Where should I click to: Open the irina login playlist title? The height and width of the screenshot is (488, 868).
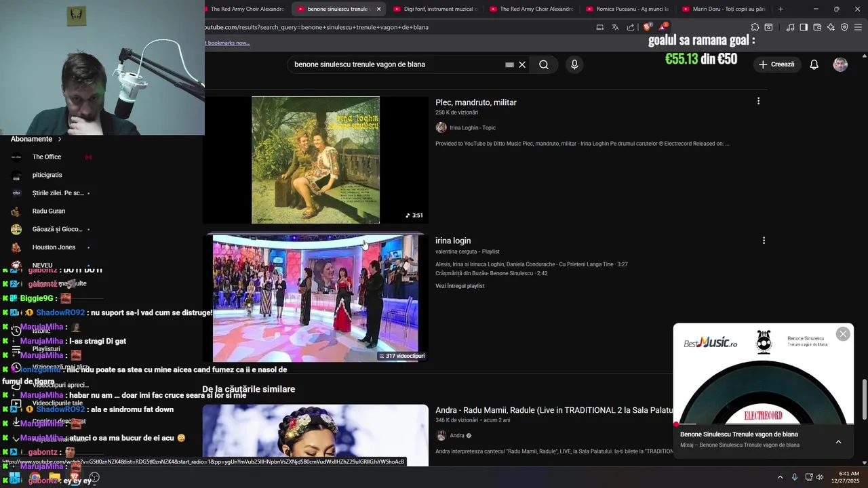pyautogui.click(x=453, y=241)
